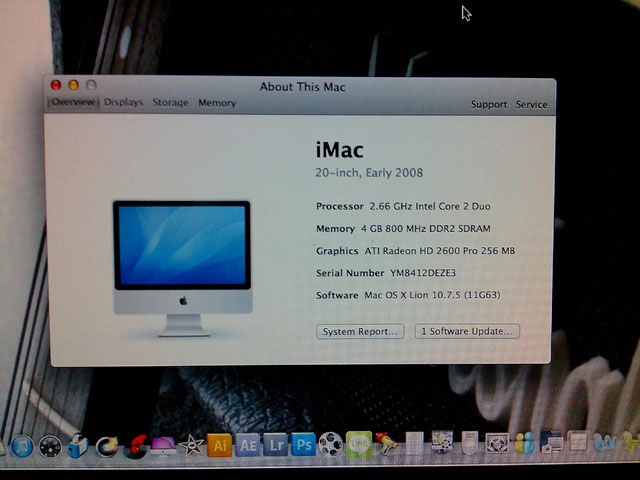
Task: Click the 1 Software Update button
Action: (467, 331)
